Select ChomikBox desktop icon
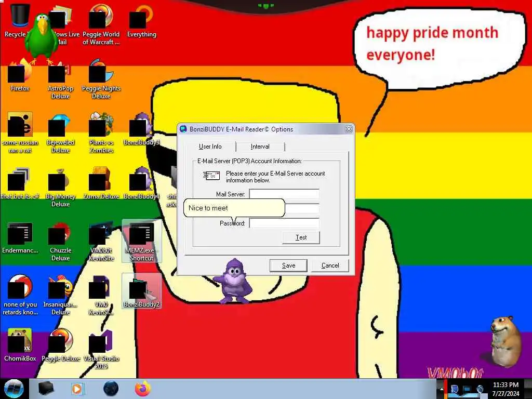The width and height of the screenshot is (532, 399). [20, 345]
